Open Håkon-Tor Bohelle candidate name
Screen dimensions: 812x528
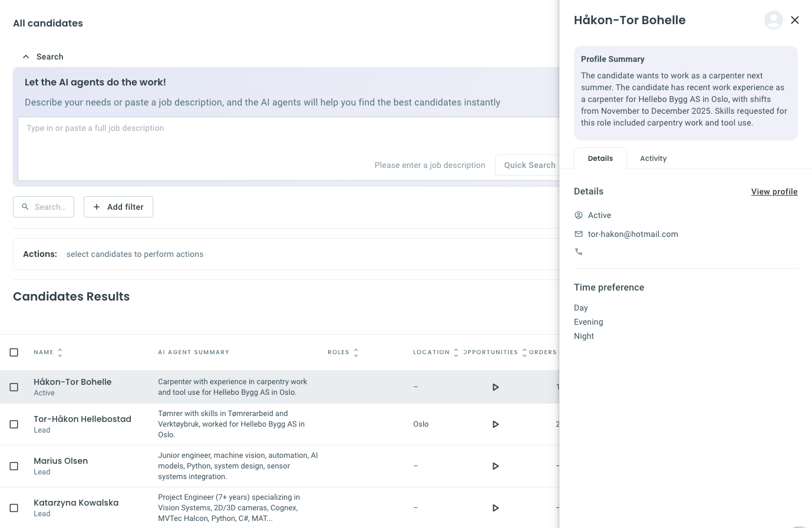(72, 382)
